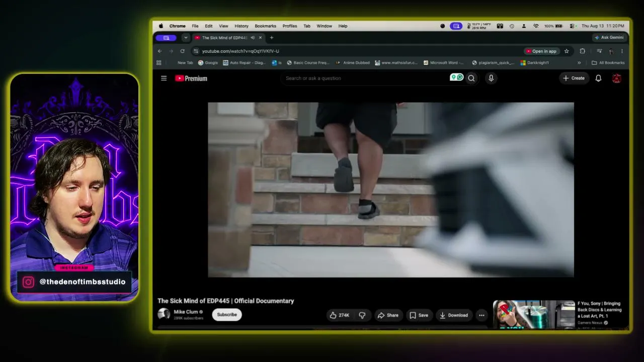
Task: Open the Bookmarks menu
Action: [x=265, y=26]
